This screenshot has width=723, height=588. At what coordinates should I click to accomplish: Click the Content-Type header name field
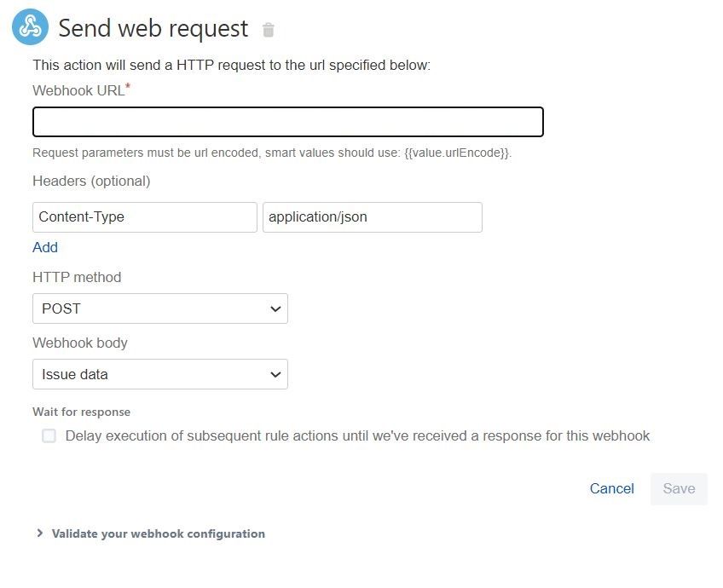[144, 217]
